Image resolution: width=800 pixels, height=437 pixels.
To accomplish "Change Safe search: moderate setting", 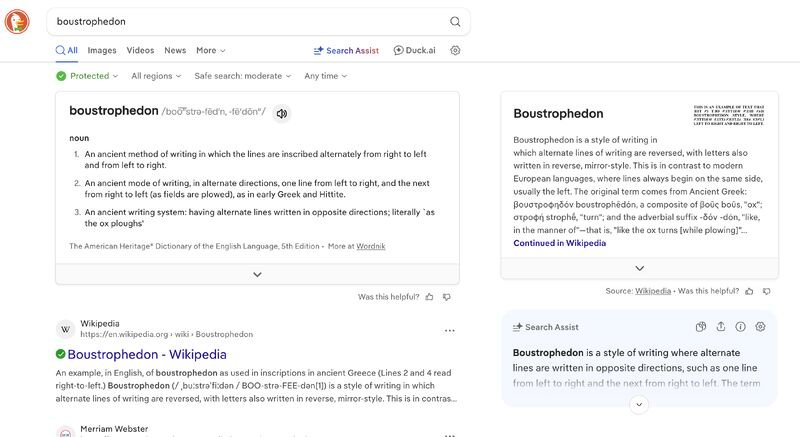I will (x=242, y=76).
